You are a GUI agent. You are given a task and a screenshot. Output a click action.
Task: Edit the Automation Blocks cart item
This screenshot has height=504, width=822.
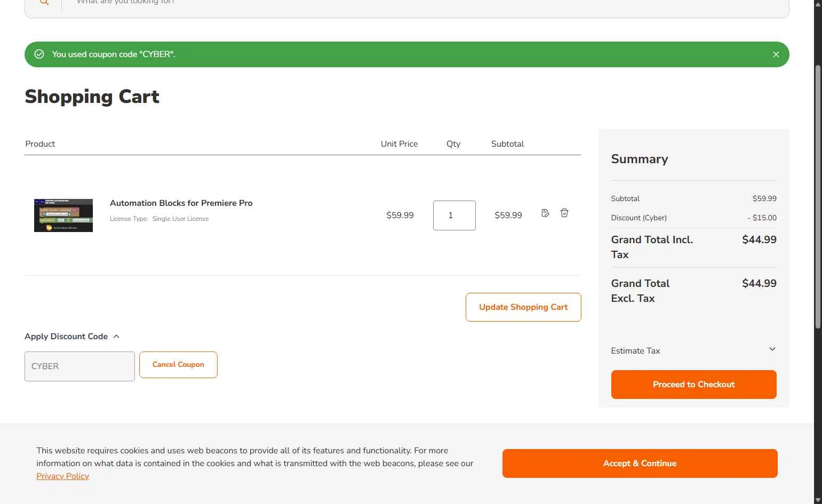tap(545, 213)
